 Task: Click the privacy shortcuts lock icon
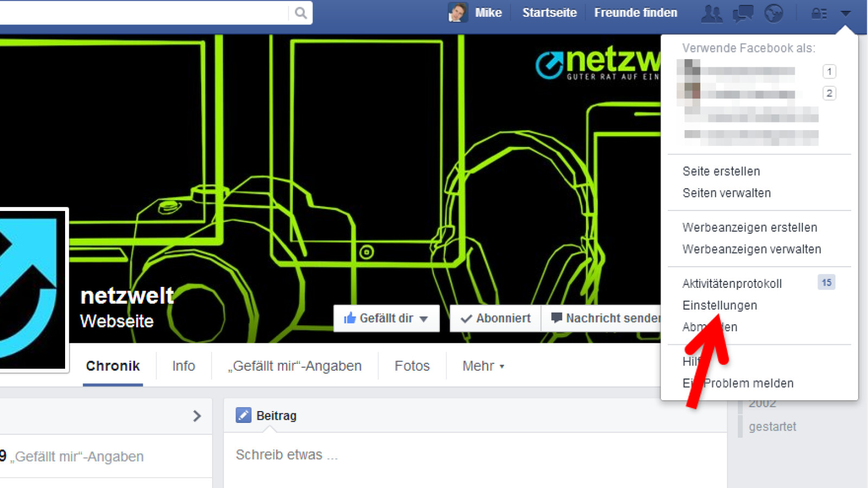[819, 14]
